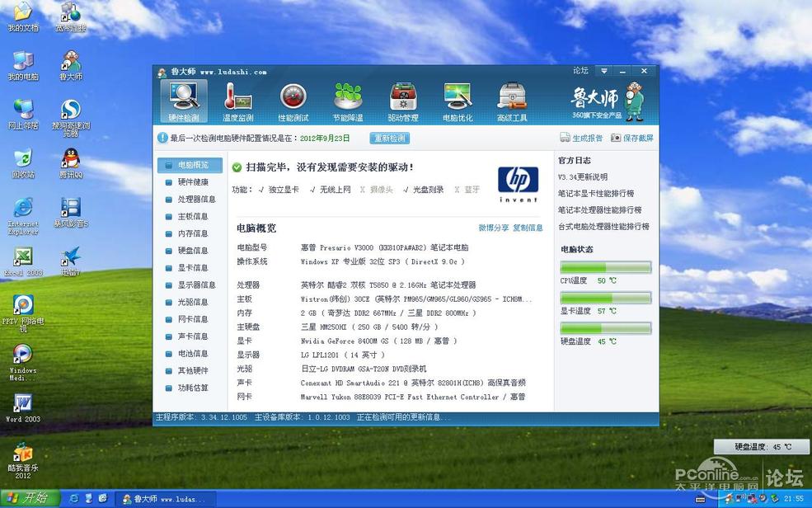Open the PPTV 网络电视 desktop icon
The image size is (812, 508).
click(x=23, y=313)
